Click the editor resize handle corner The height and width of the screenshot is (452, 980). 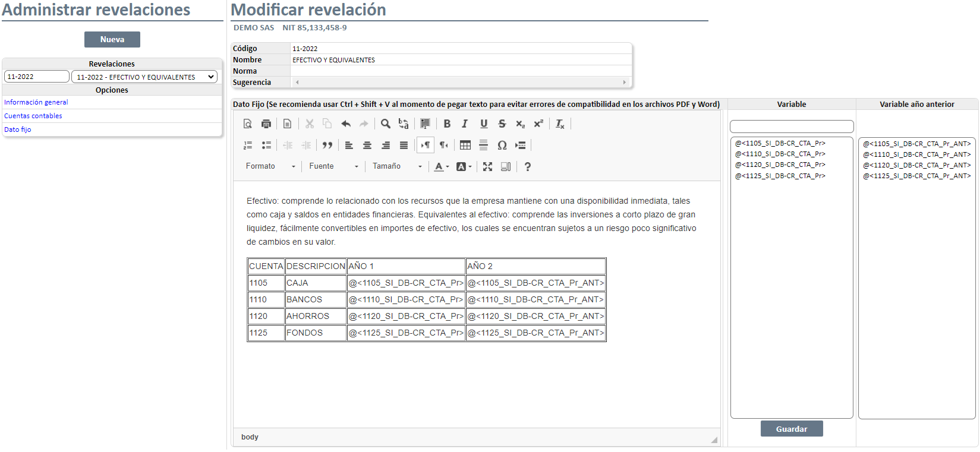pyautogui.click(x=714, y=440)
